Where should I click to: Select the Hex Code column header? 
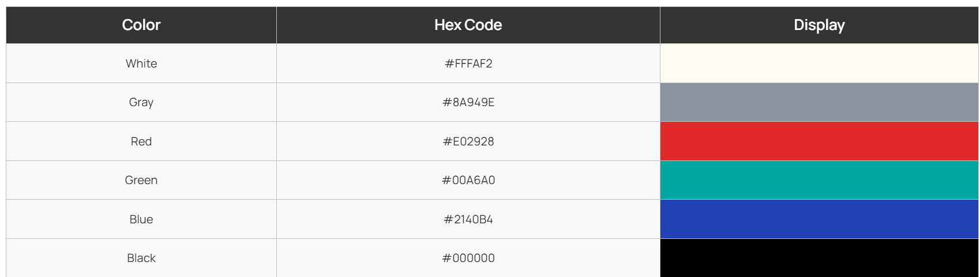point(468,25)
